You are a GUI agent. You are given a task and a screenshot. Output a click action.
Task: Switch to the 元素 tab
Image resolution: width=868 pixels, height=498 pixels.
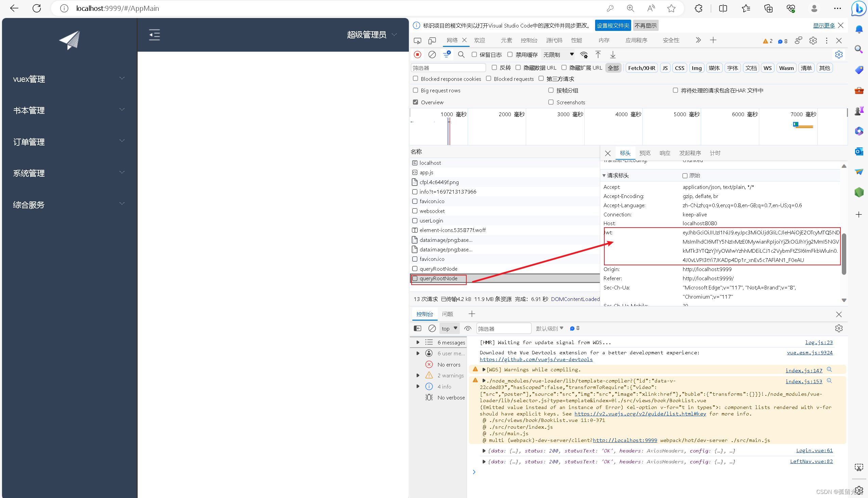[506, 40]
